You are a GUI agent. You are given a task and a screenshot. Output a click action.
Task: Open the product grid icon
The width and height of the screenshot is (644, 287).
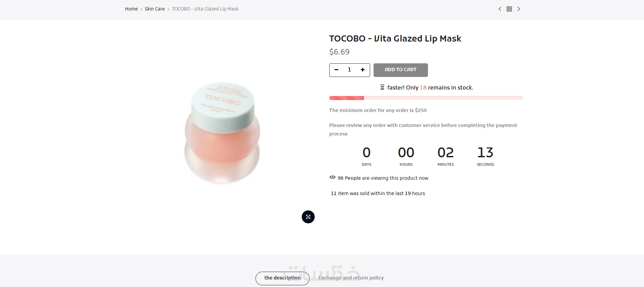[x=509, y=9]
